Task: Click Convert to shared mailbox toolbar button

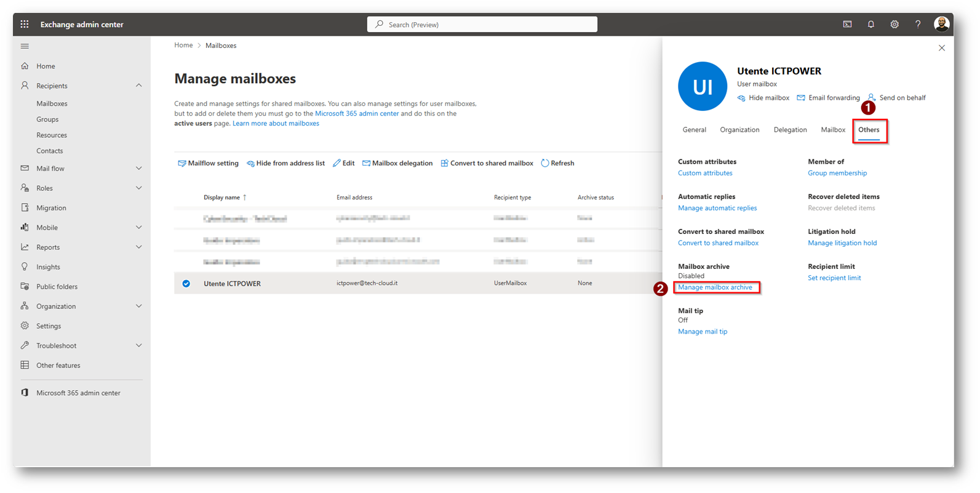Action: 487,163
